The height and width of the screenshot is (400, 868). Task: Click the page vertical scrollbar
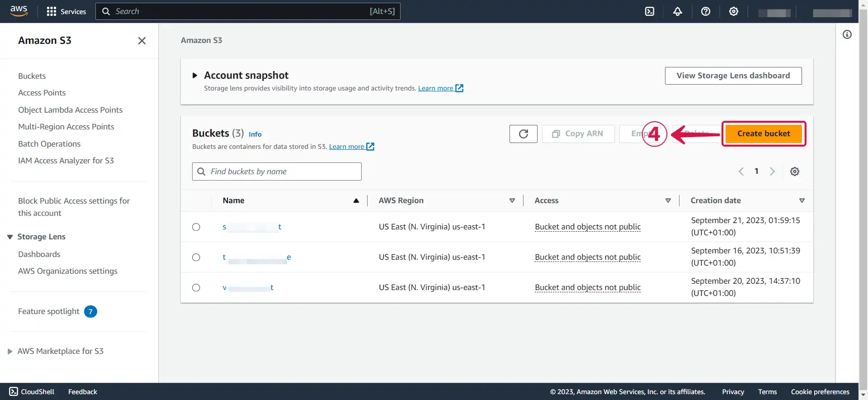tap(863, 199)
